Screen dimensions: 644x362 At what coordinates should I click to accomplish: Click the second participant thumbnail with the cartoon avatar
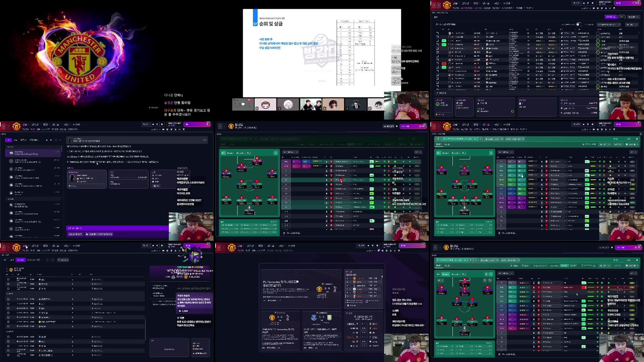(x=265, y=104)
